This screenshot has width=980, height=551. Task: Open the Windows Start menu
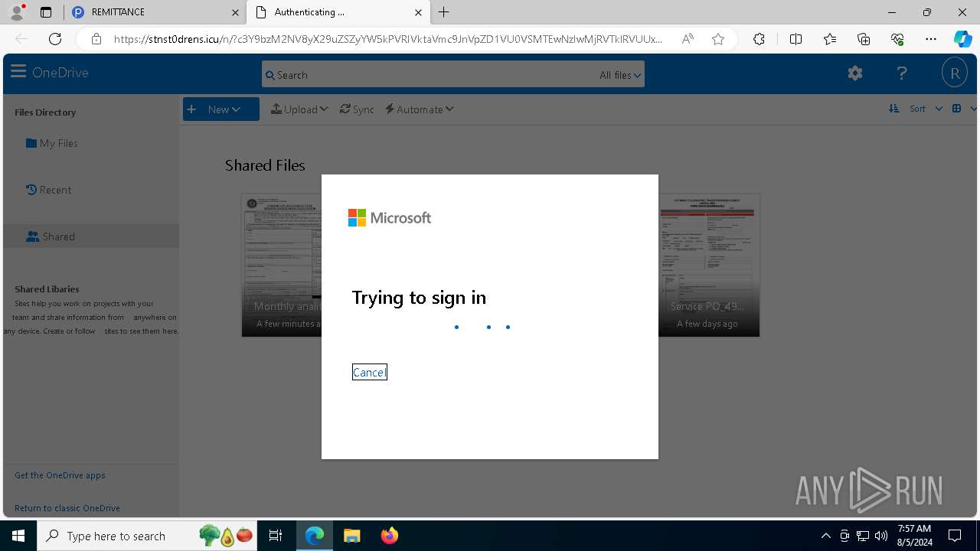tap(18, 536)
